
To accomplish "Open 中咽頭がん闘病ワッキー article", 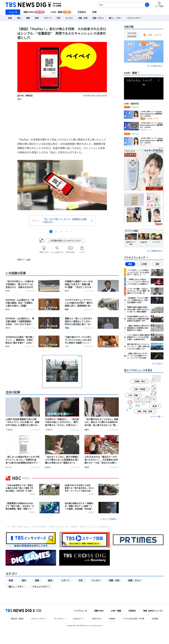I will pos(92,286).
